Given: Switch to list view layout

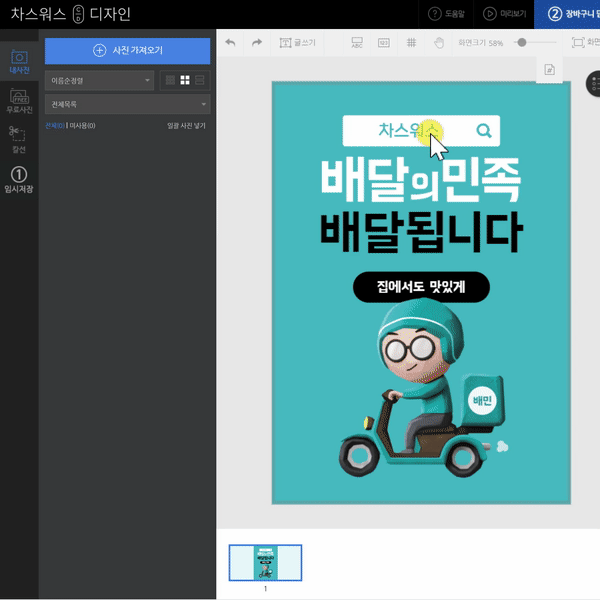Looking at the screenshot, I should [200, 80].
